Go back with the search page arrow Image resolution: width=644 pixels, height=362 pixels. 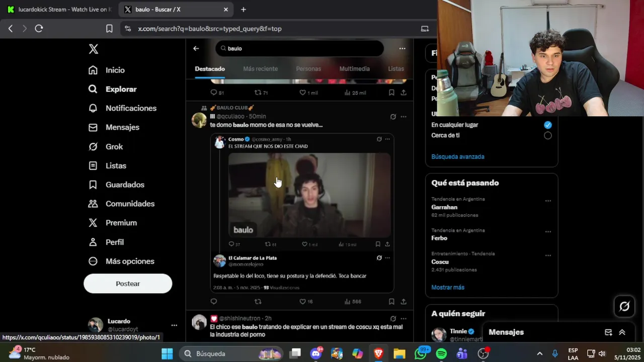click(x=196, y=48)
